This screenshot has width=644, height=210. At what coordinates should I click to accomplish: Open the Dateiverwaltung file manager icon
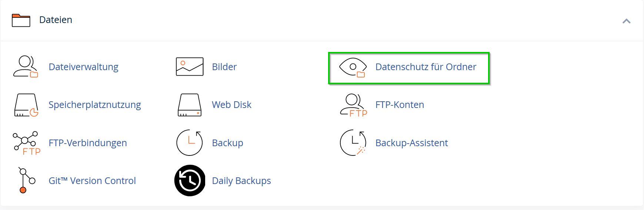point(26,66)
